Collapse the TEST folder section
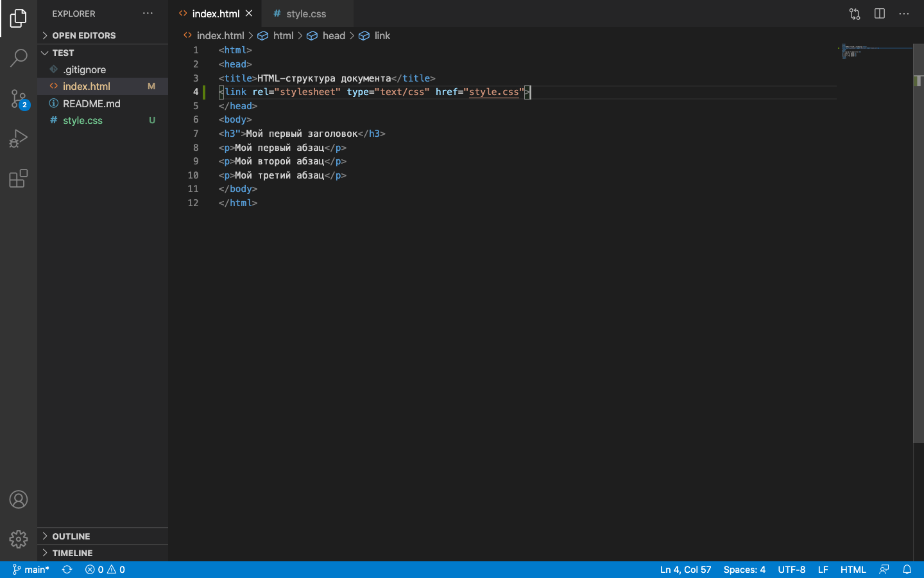Viewport: 924px width, 578px height. tap(63, 53)
